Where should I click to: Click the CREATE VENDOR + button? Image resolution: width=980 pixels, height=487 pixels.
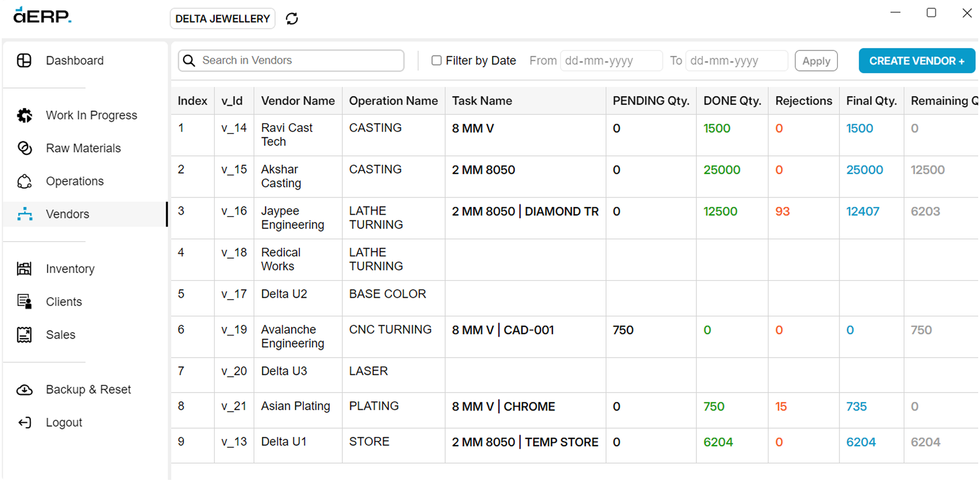click(x=917, y=61)
